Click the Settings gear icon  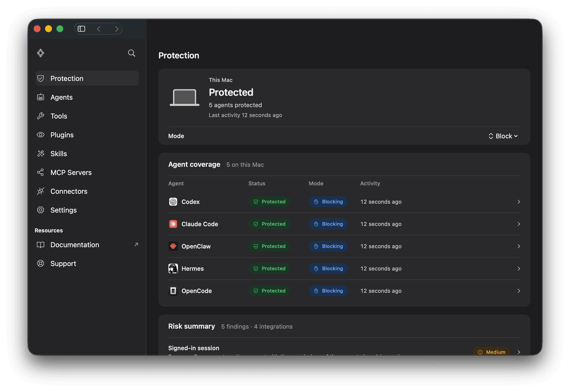[x=41, y=210]
